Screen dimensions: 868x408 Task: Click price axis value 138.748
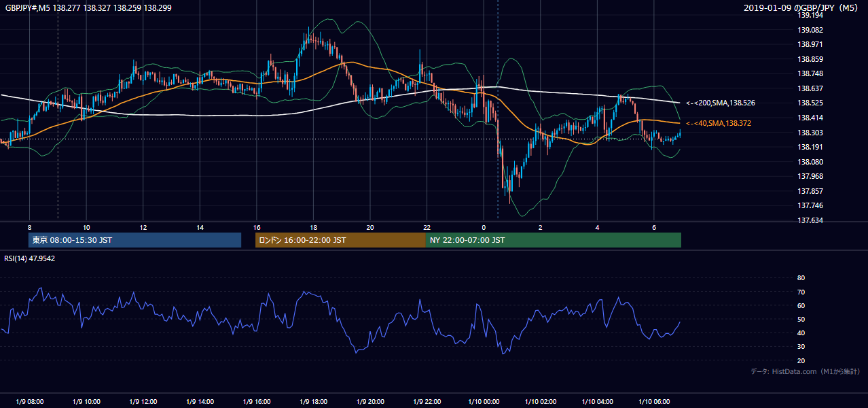pos(810,73)
